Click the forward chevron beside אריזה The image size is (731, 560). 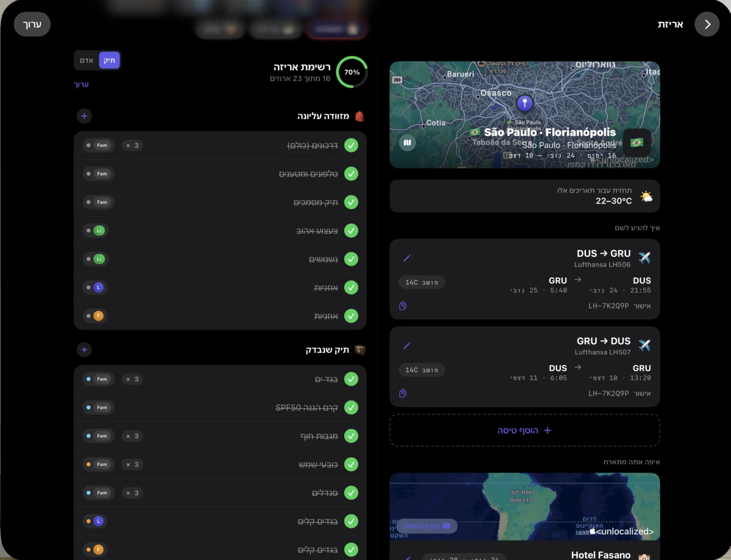coord(707,24)
